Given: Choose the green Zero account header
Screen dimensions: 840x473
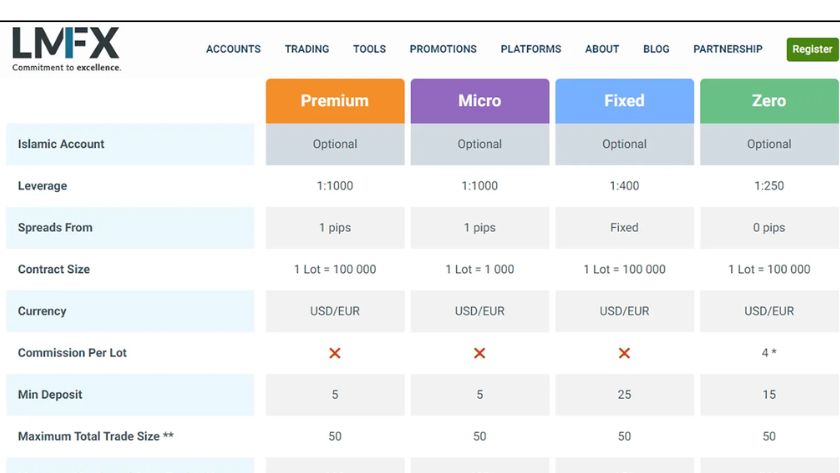Looking at the screenshot, I should point(769,101).
